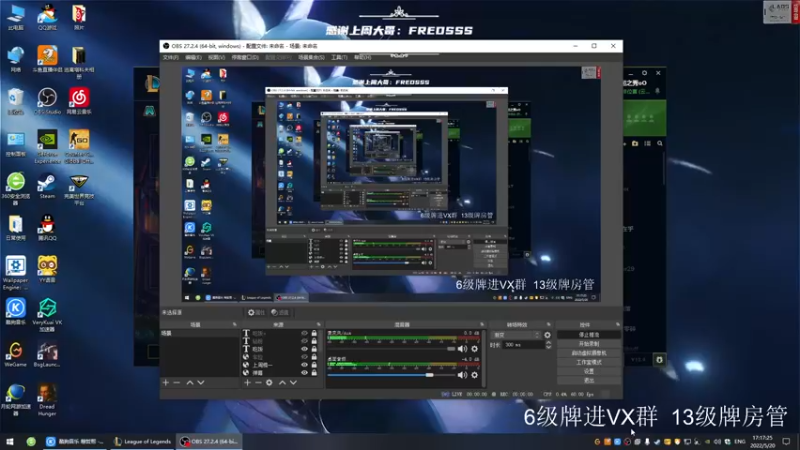Open the Docks menu in OBS
Viewport: 800px width, 450px height.
[x=245, y=58]
